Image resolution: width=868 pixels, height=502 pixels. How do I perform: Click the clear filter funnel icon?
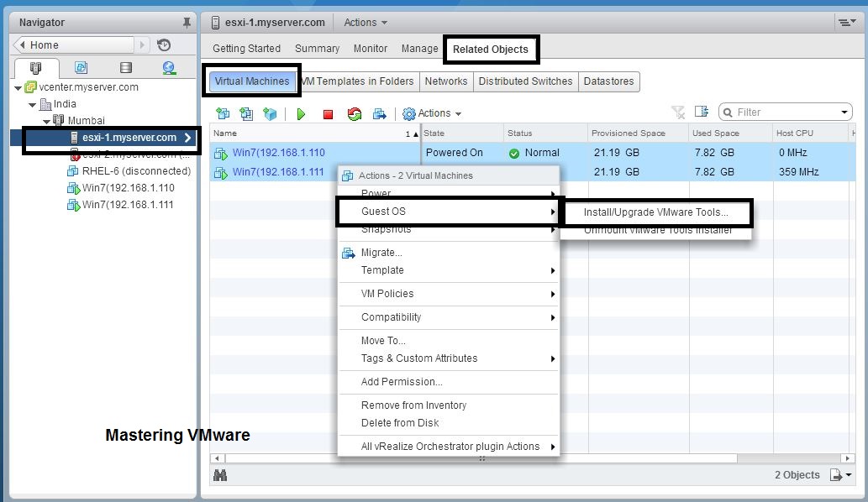pos(678,112)
